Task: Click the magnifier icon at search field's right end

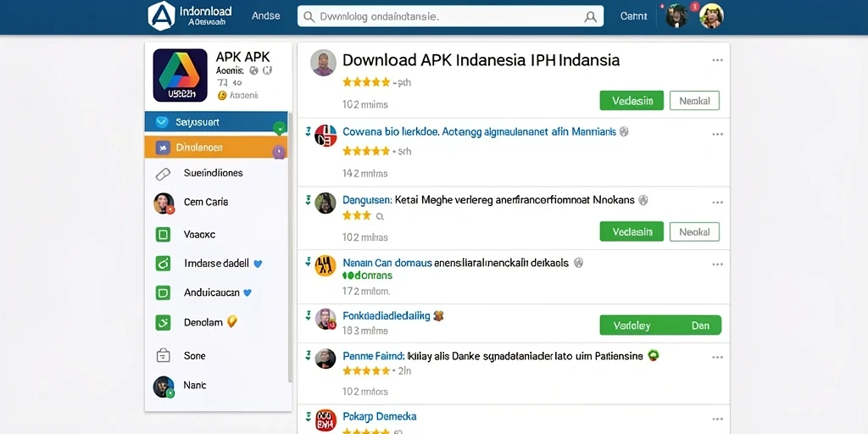Action: coord(591,17)
